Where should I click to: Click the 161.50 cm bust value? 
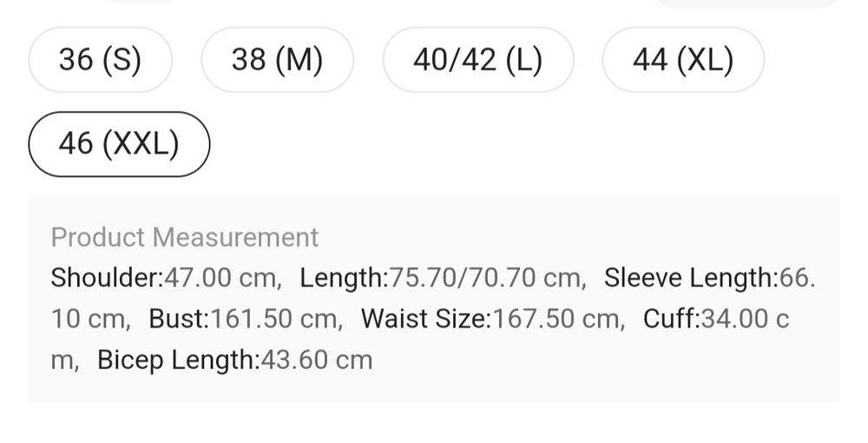tap(276, 319)
